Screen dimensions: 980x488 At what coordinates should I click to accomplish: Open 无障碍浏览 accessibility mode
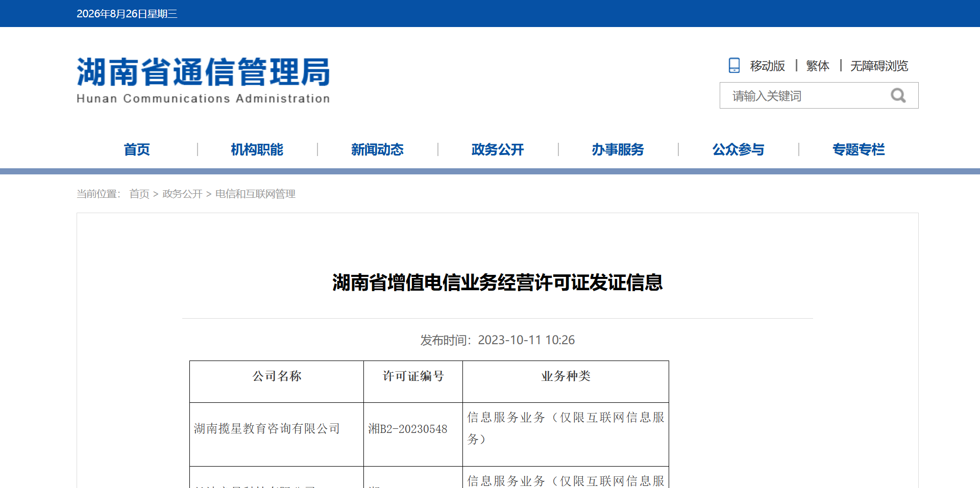click(x=879, y=66)
